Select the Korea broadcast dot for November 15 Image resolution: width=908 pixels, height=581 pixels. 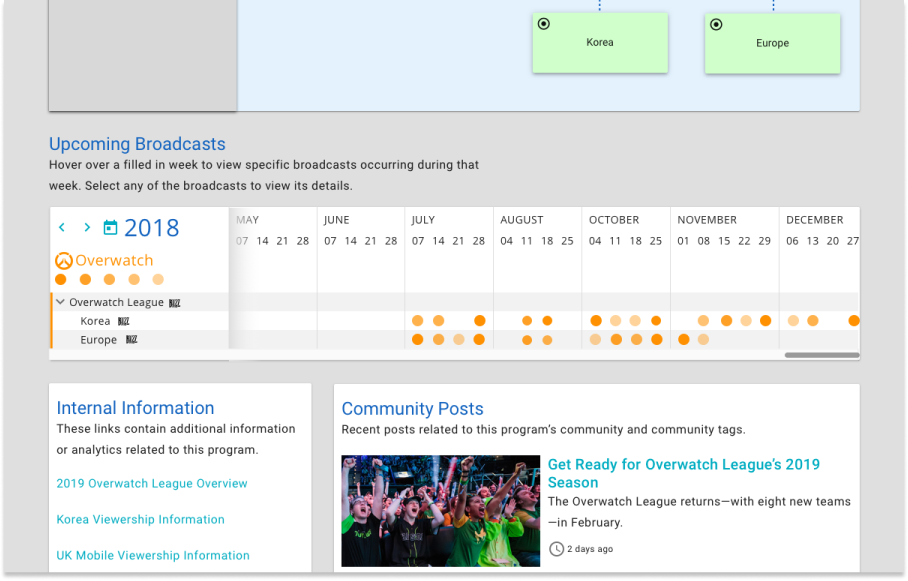click(x=726, y=321)
